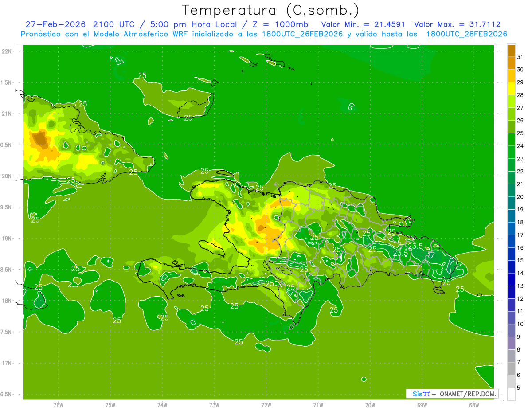
Task: Click validity end time '1800UTC_28FEB2026'
Action: [467, 34]
